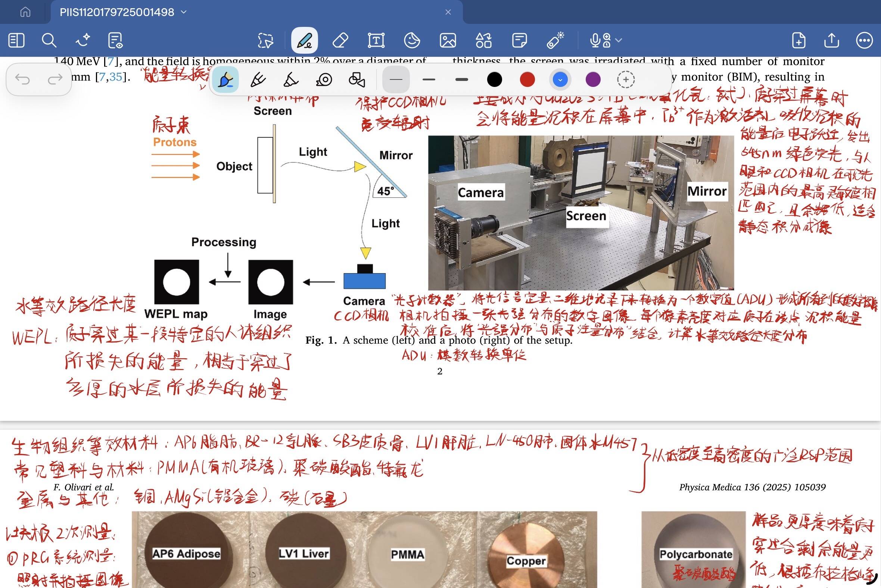The height and width of the screenshot is (588, 881).
Task: Select the medium stroke width
Action: point(429,79)
